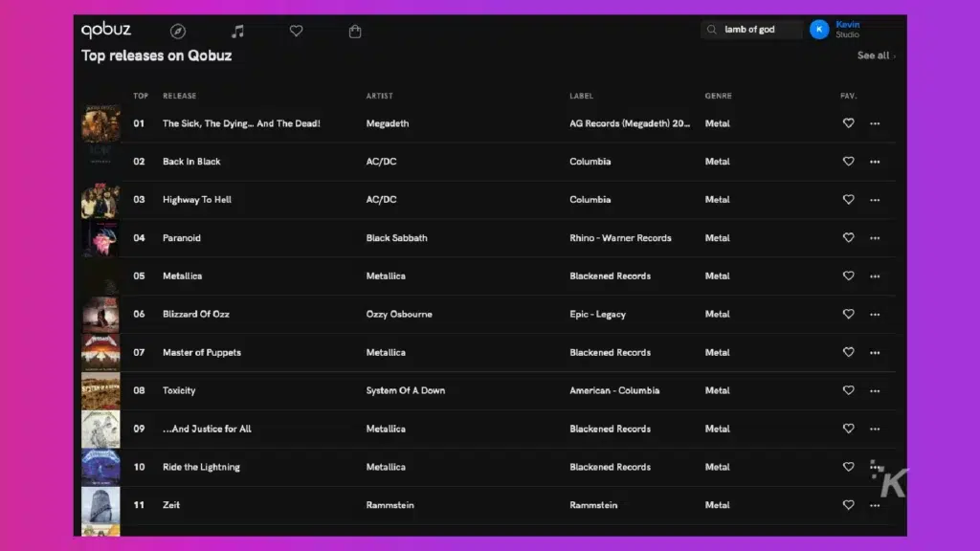
Task: Click the Qobuz logo
Action: click(108, 29)
